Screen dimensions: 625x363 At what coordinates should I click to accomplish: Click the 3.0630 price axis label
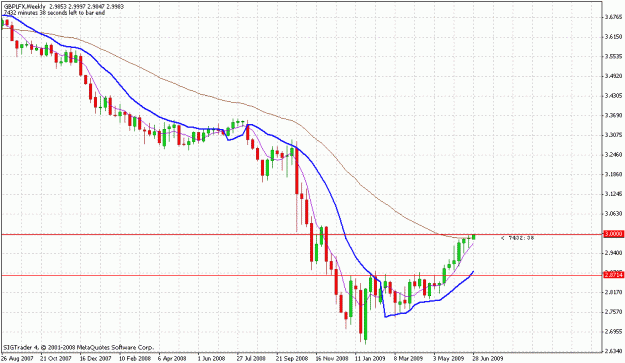point(613,214)
